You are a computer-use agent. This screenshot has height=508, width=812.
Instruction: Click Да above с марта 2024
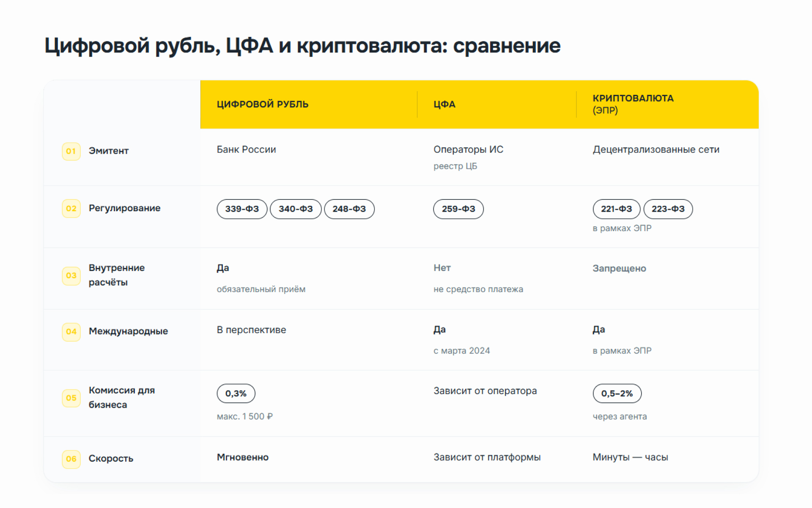coord(439,330)
